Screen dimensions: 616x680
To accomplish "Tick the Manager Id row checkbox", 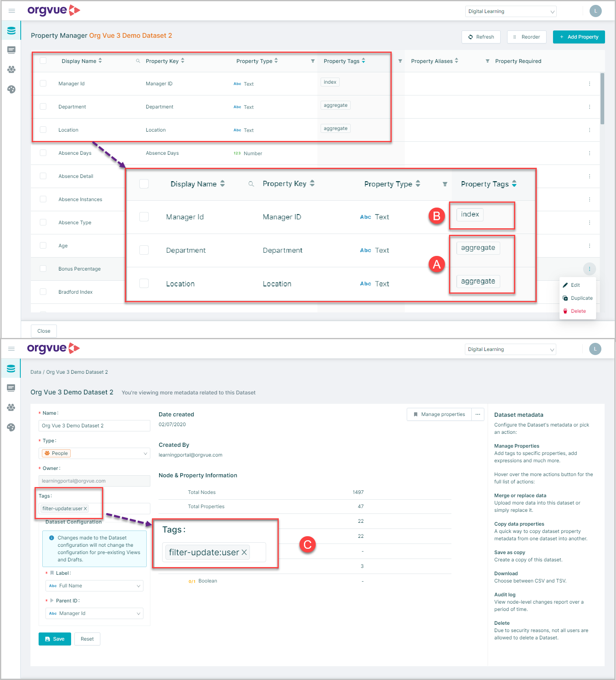I will coord(43,83).
